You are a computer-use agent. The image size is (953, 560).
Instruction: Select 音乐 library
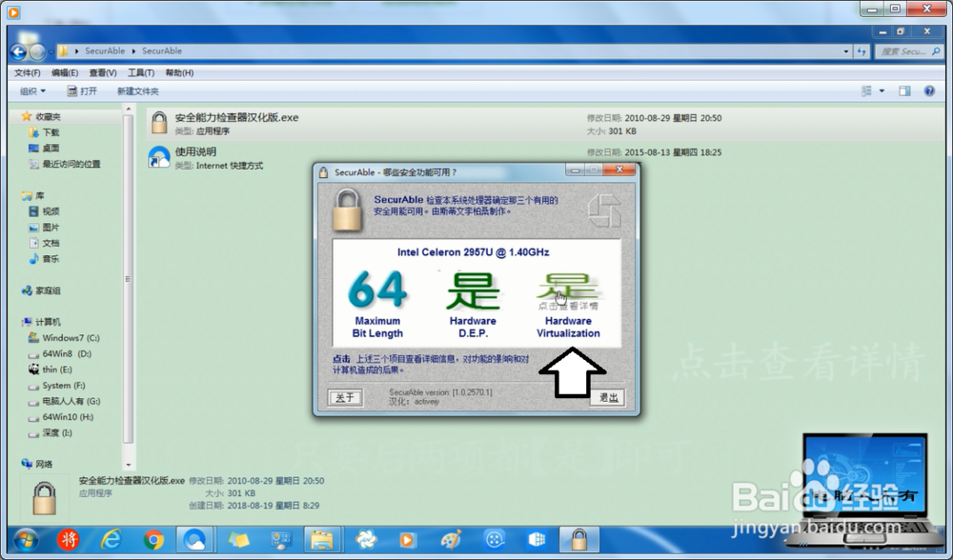[x=51, y=259]
